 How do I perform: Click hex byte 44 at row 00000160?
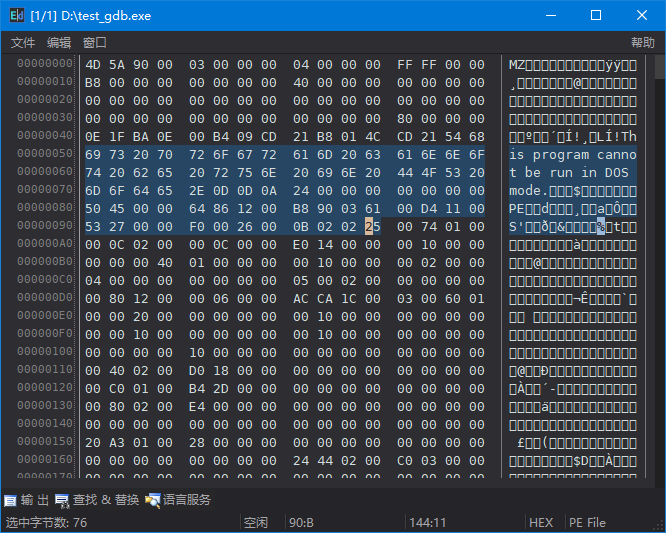[x=325, y=461]
